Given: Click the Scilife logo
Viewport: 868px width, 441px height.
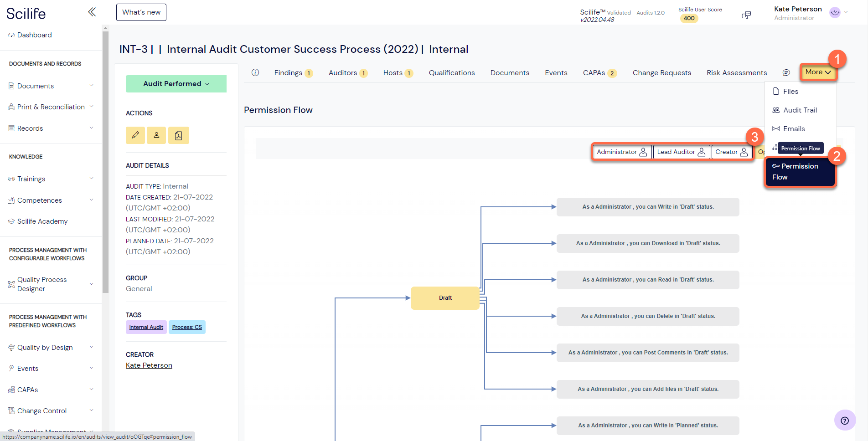Looking at the screenshot, I should pos(26,13).
